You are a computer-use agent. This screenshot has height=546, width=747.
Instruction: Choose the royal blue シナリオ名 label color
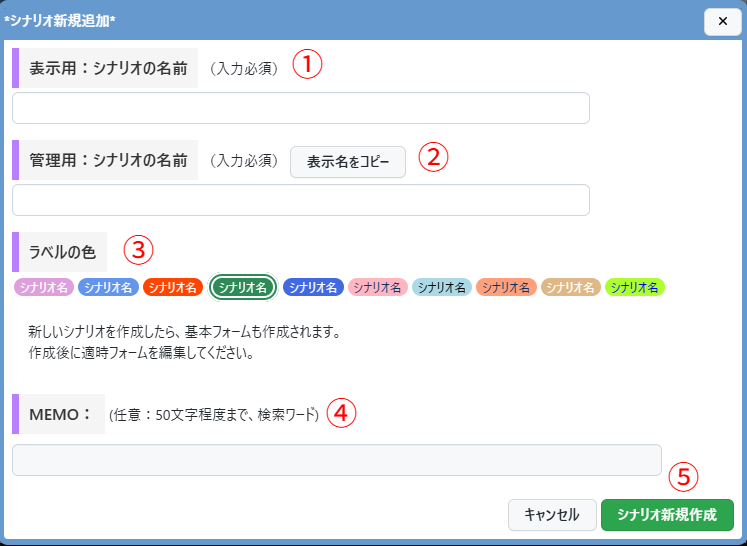(314, 287)
